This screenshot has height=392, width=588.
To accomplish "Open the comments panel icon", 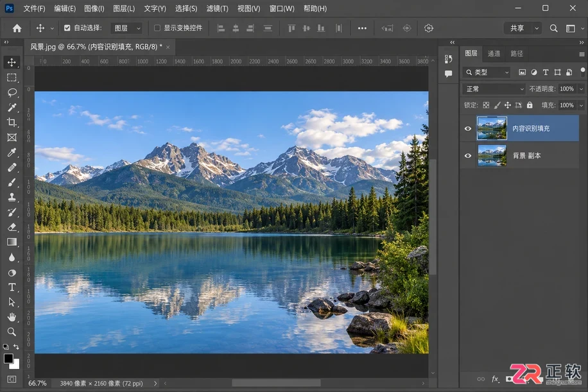I will pos(448,74).
